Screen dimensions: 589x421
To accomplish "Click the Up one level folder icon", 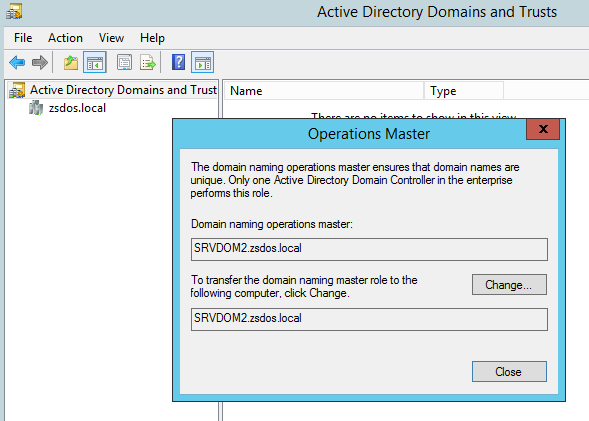I will tap(71, 62).
